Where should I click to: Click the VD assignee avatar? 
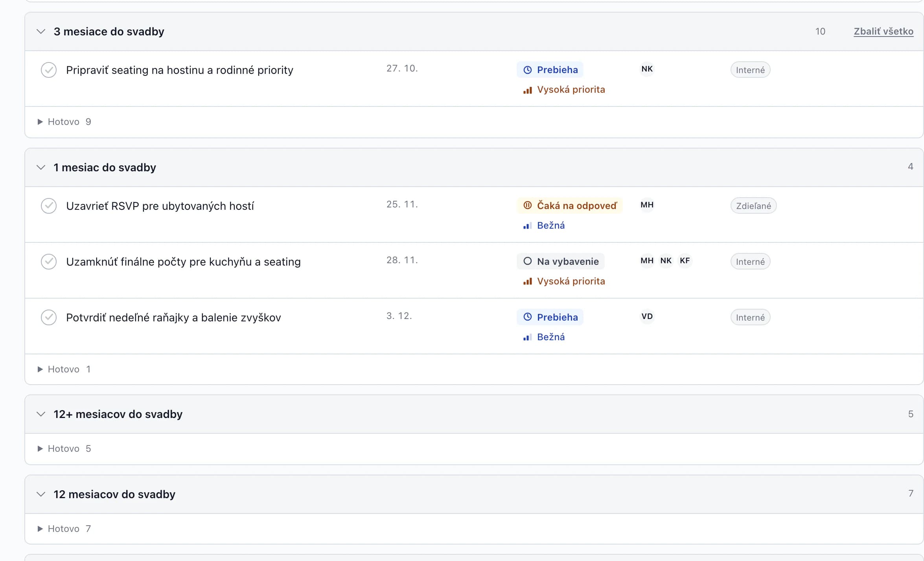(647, 317)
